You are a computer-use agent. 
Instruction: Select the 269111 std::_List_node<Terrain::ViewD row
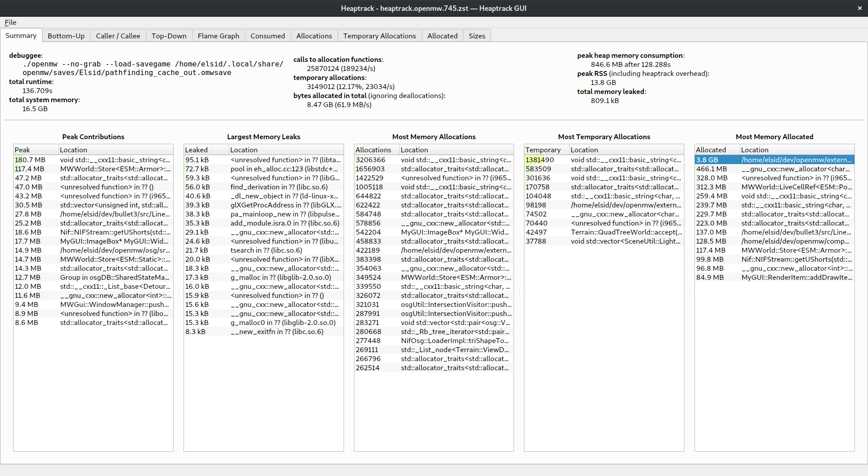pos(434,349)
